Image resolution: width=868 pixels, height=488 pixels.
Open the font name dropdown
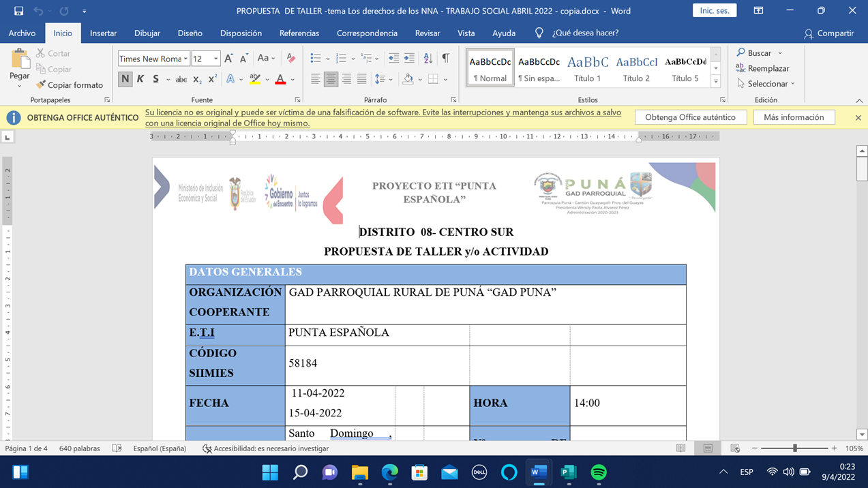[185, 59]
